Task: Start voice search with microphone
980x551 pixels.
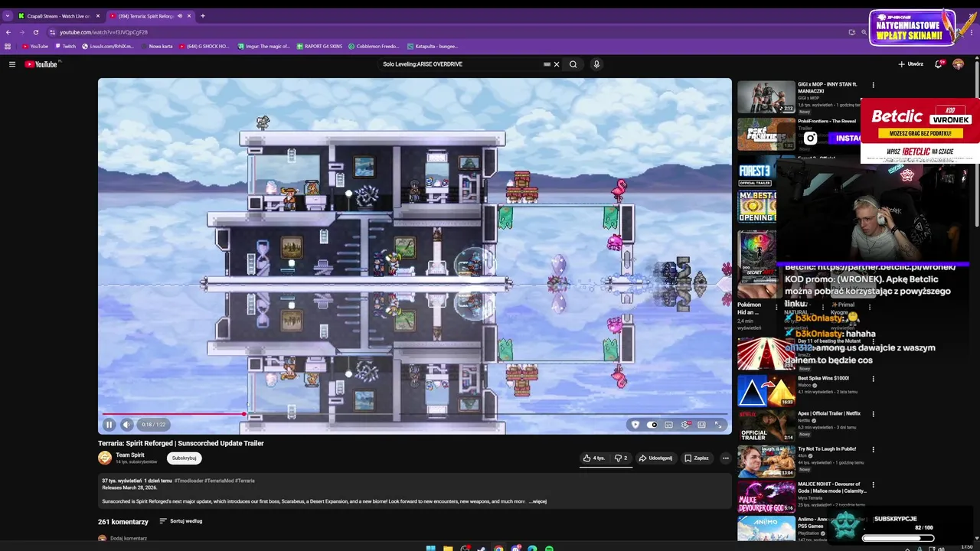Action: [x=596, y=64]
